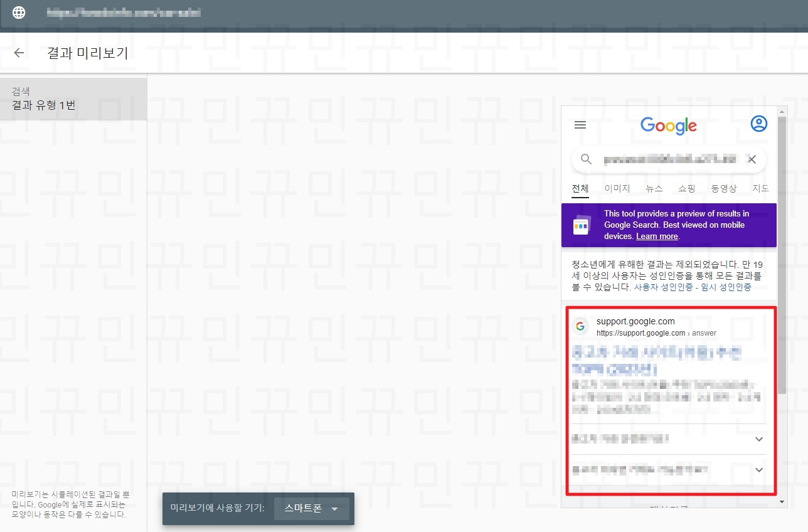Open the blurred blue result title link
The height and width of the screenshot is (532, 808).
click(x=657, y=360)
